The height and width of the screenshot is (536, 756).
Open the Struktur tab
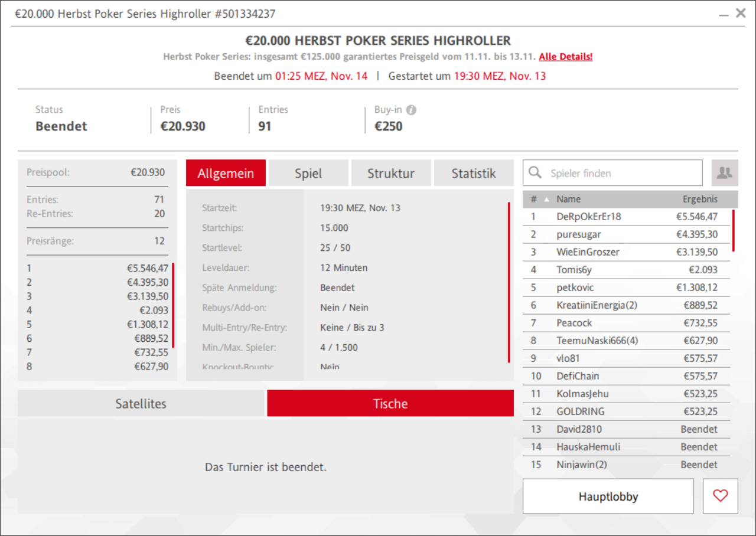point(390,174)
